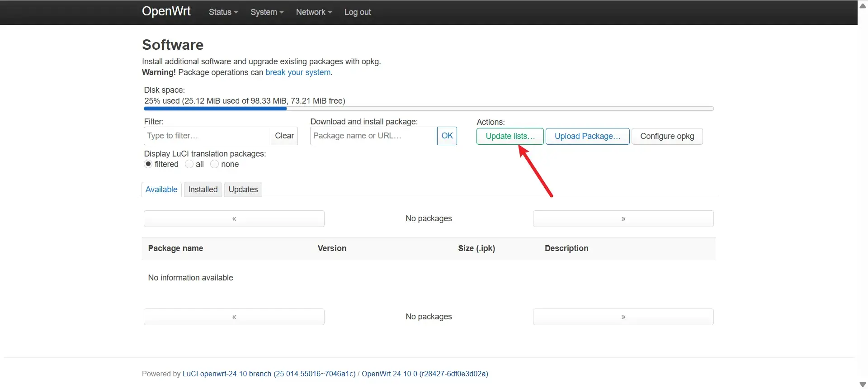The width and height of the screenshot is (868, 389).
Task: Click the bottom previous page « button
Action: 234,317
